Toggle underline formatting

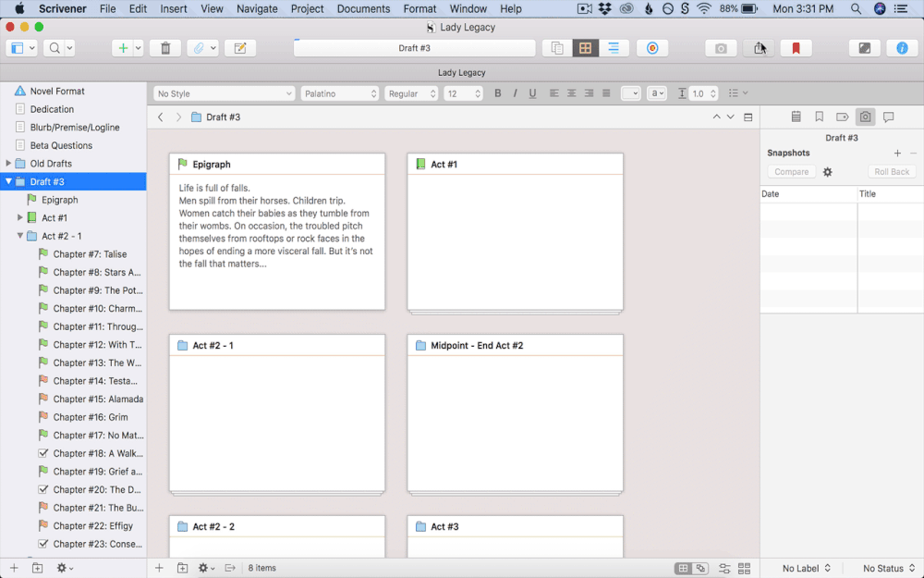[x=532, y=93]
